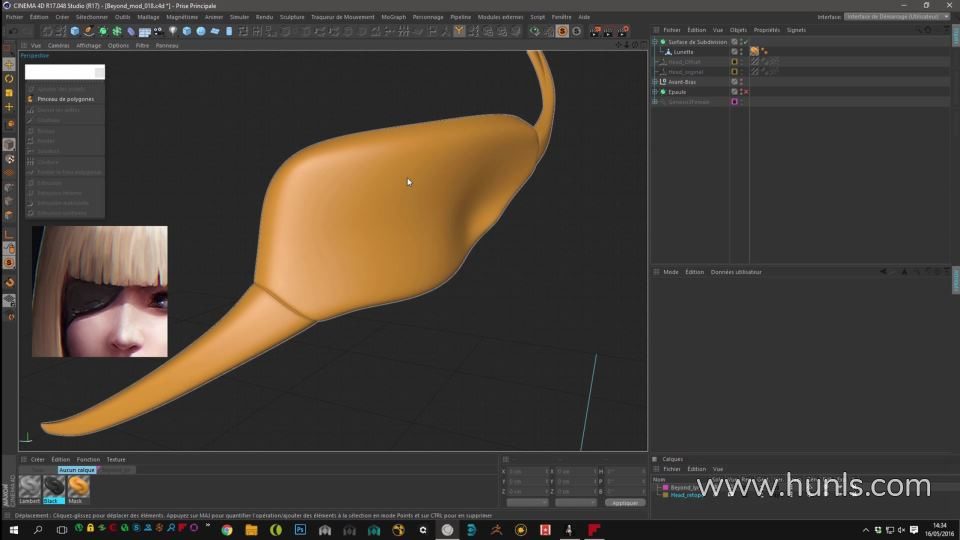Select the Scale tool in left sidebar
Viewport: 960px width, 540px height.
pos(9,92)
